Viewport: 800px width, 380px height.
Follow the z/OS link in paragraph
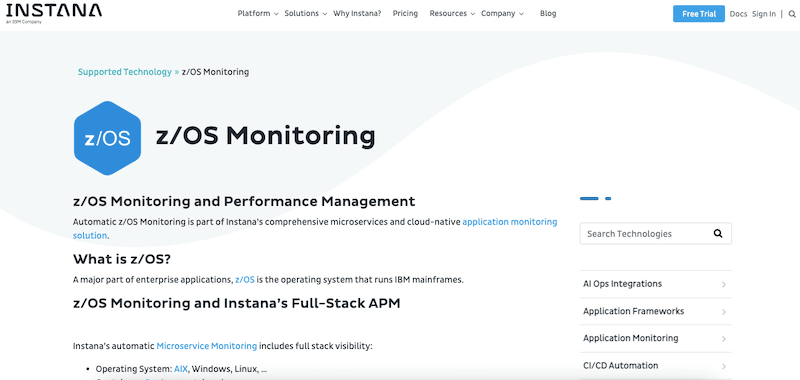pyautogui.click(x=244, y=280)
